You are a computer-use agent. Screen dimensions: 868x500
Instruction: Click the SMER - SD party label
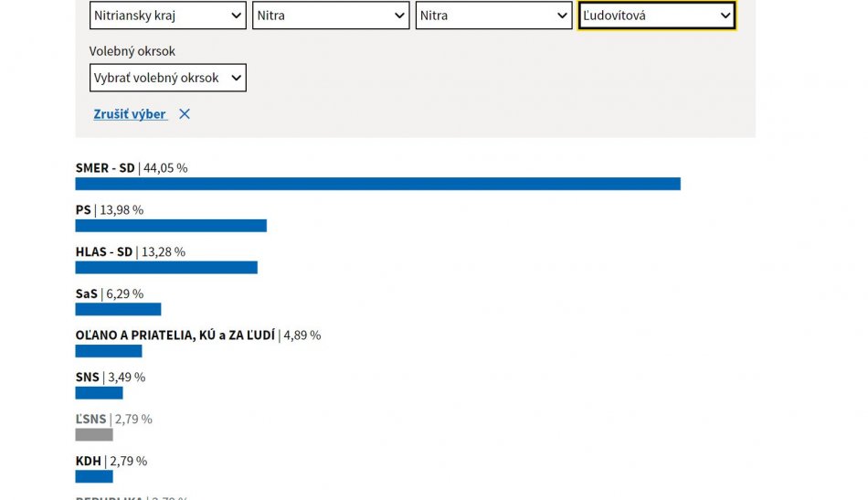point(105,168)
